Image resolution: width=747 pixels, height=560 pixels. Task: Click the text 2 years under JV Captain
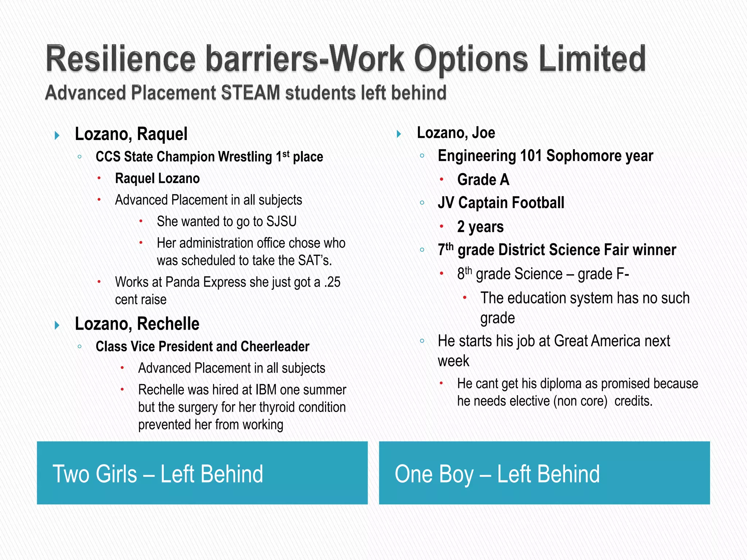tap(480, 227)
